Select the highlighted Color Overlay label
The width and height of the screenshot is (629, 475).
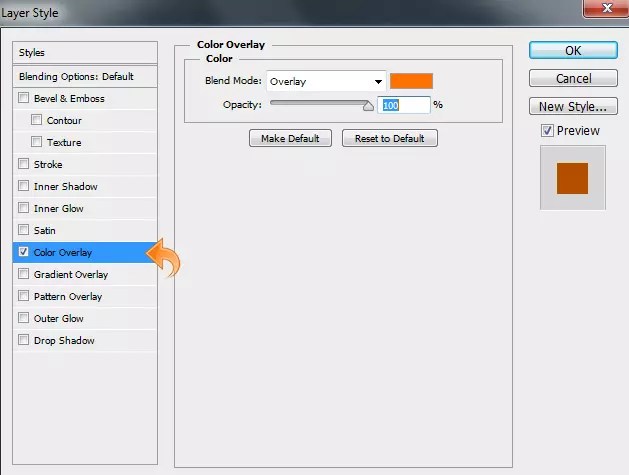[63, 253]
